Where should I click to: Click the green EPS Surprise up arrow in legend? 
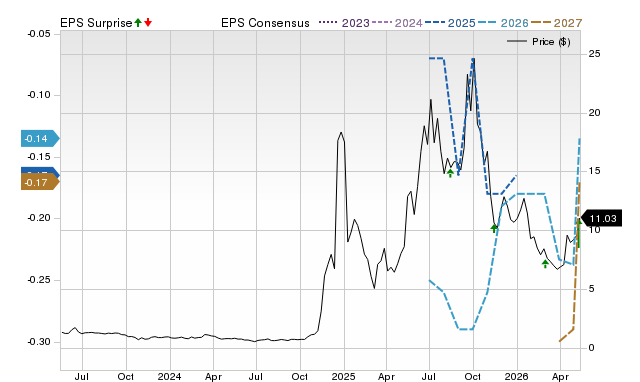(x=138, y=23)
